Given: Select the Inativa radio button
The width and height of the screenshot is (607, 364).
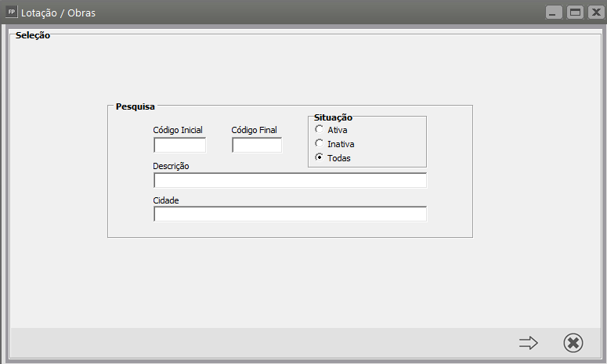Looking at the screenshot, I should tap(319, 143).
